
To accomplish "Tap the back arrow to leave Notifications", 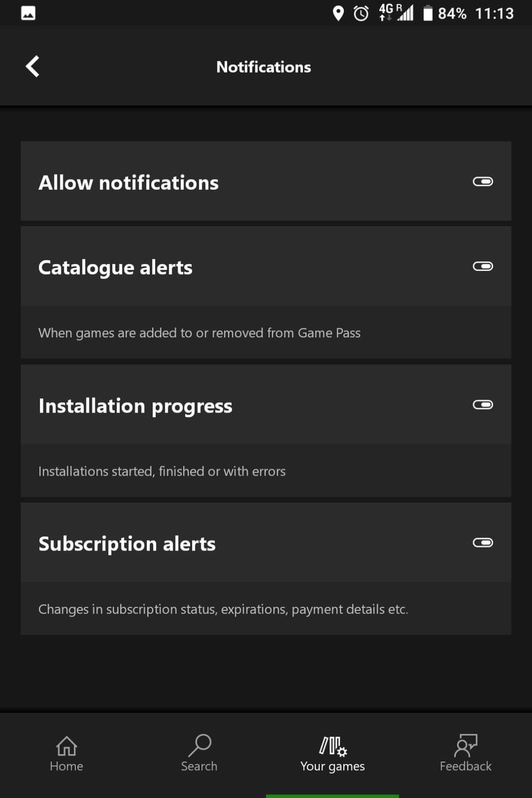I will pos(32,66).
